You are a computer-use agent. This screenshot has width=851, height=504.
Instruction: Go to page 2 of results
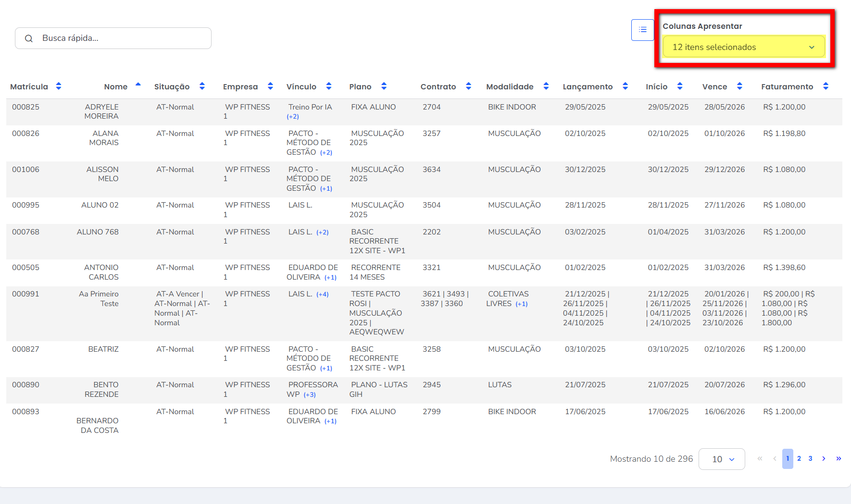click(x=799, y=459)
